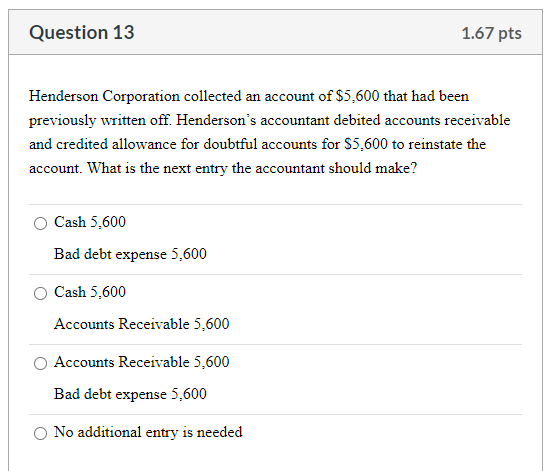Pick the Accounts Receivable and Bad debt expense radio
The image size is (556, 471).
pyautogui.click(x=40, y=363)
